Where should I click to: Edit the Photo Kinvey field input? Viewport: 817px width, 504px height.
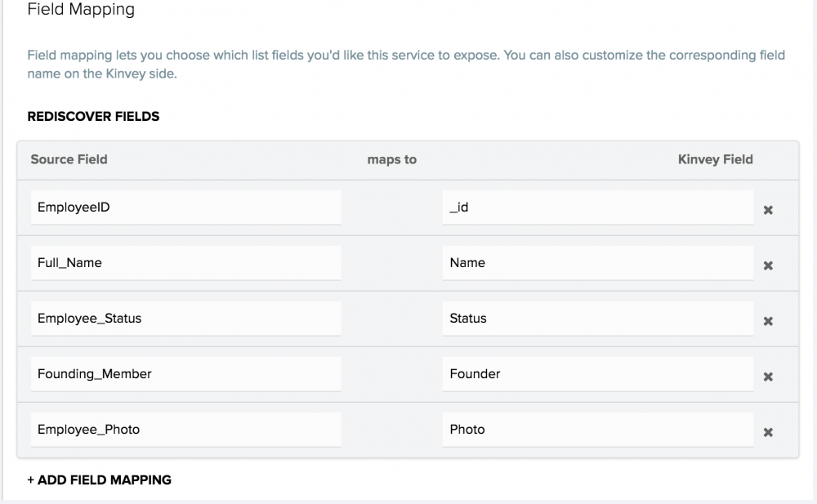coord(597,430)
